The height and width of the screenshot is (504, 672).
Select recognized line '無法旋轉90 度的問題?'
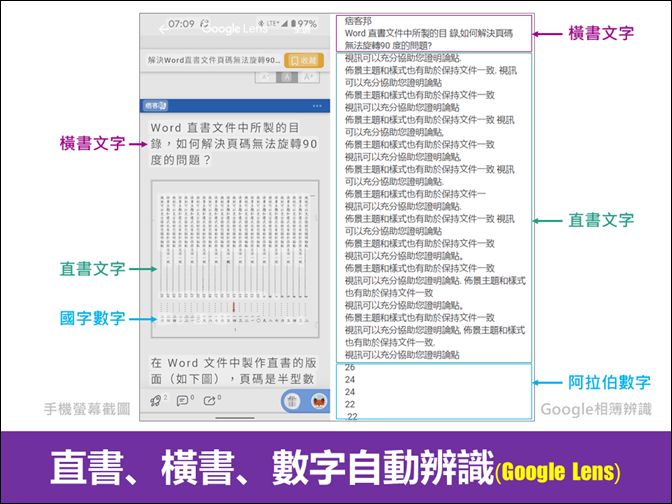388,46
